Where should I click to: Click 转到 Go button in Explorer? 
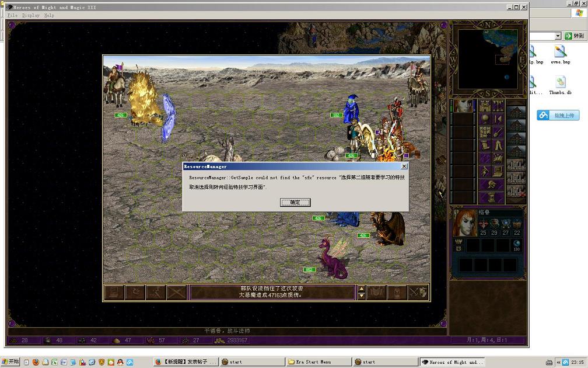pos(574,36)
